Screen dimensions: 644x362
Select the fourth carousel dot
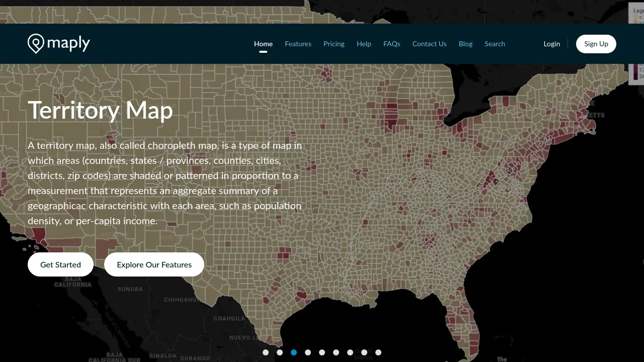coord(308,352)
